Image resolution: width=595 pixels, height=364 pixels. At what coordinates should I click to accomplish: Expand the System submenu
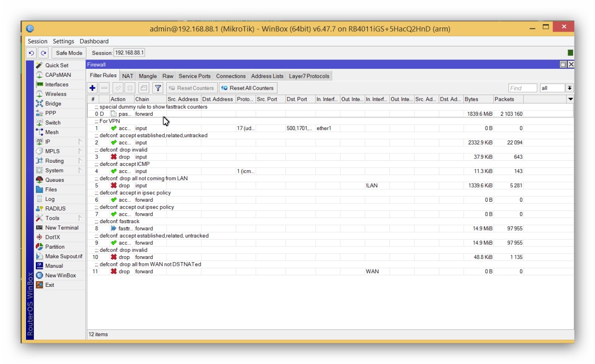point(59,170)
